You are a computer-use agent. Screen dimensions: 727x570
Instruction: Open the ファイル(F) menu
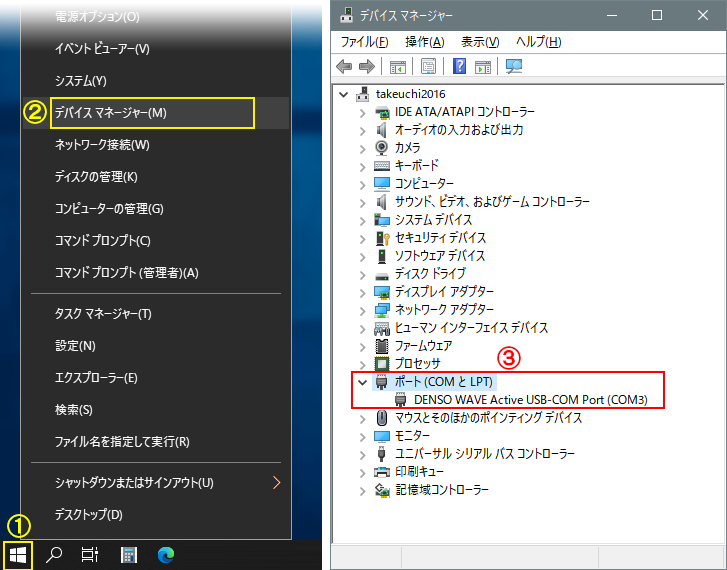[364, 42]
